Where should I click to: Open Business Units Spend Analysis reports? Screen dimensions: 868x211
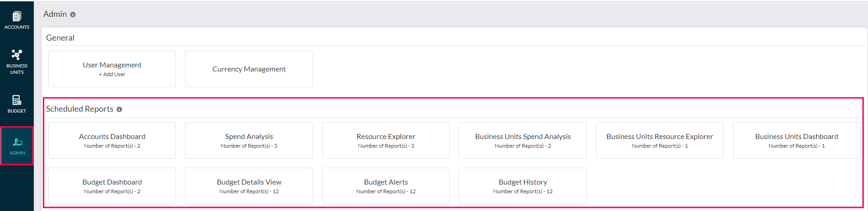(x=523, y=140)
